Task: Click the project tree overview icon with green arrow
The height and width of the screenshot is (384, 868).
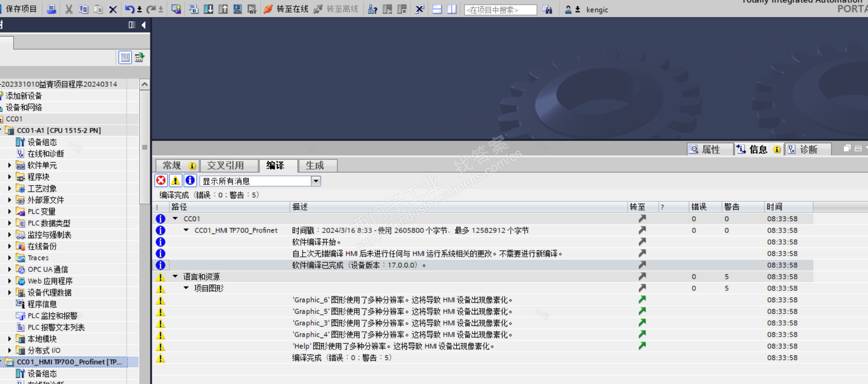Action: pyautogui.click(x=140, y=58)
